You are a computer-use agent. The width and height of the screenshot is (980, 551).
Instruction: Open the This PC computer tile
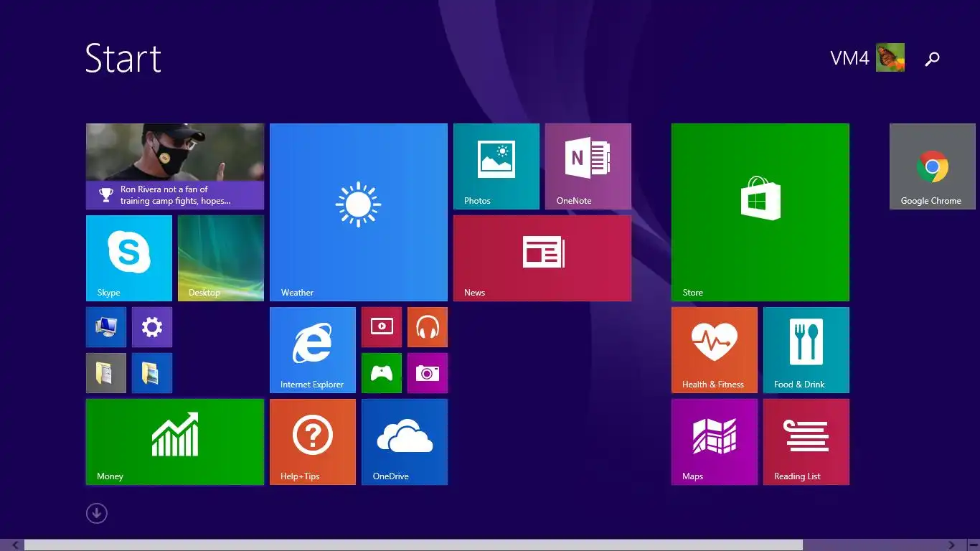pos(106,327)
